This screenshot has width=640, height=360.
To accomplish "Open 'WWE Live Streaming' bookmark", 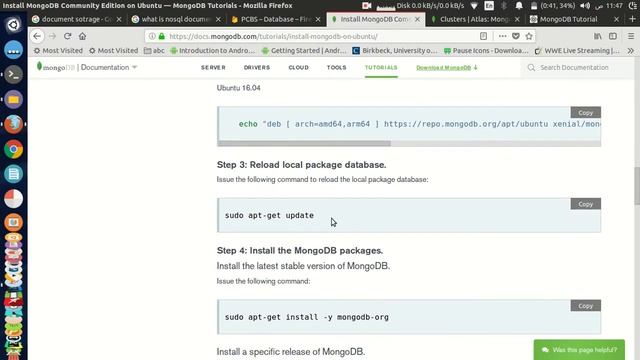I will (577, 51).
